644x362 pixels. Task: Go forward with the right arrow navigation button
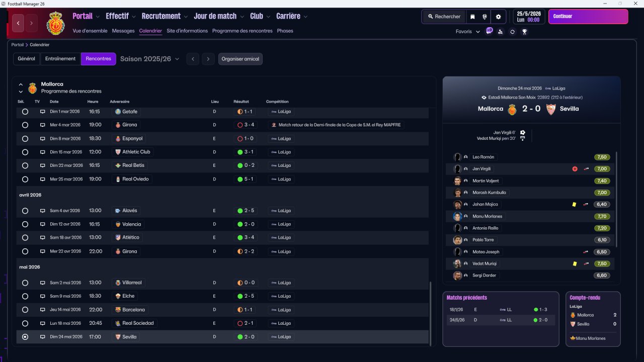(x=31, y=23)
